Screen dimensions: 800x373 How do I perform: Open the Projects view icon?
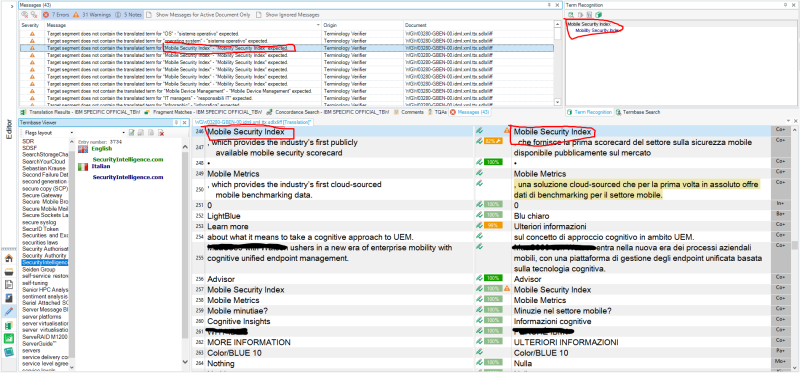pyautogui.click(x=9, y=271)
